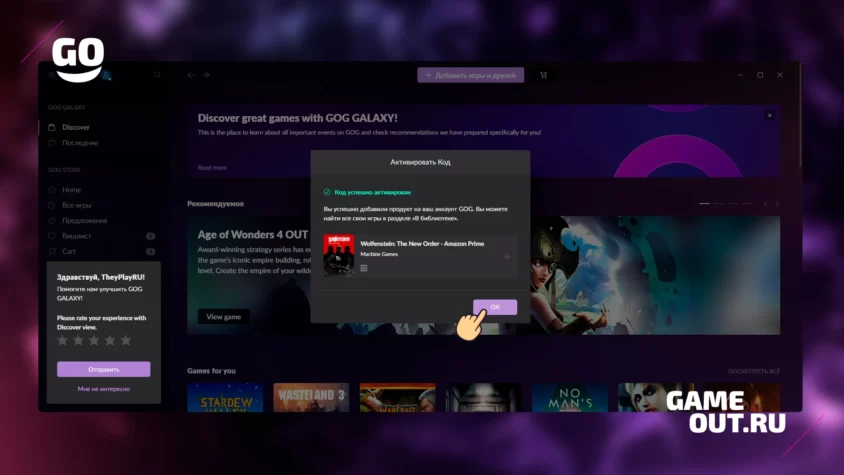Click the Последние sidebar icon
Viewport: 844px width, 475px height.
pos(52,143)
